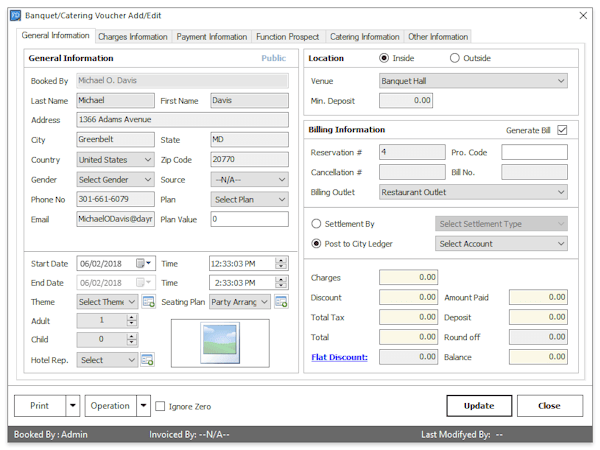Toggle the Ignore Zero checkbox
This screenshot has width=600, height=450.
click(x=160, y=406)
